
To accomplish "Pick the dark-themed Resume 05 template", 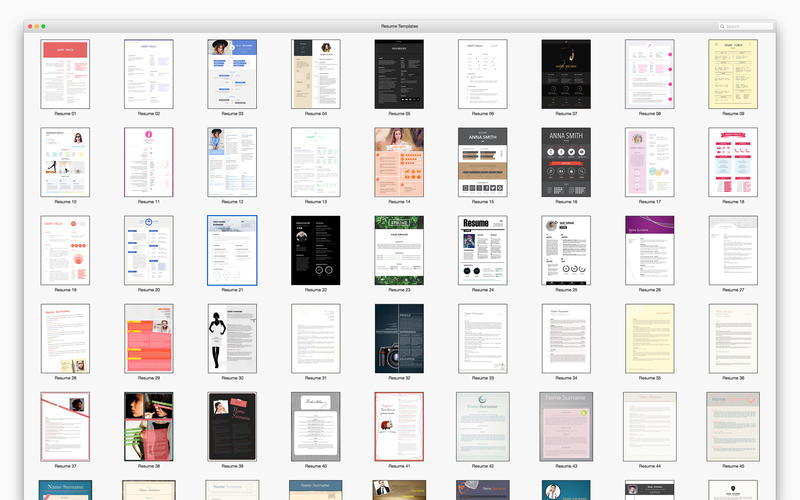I will click(399, 74).
